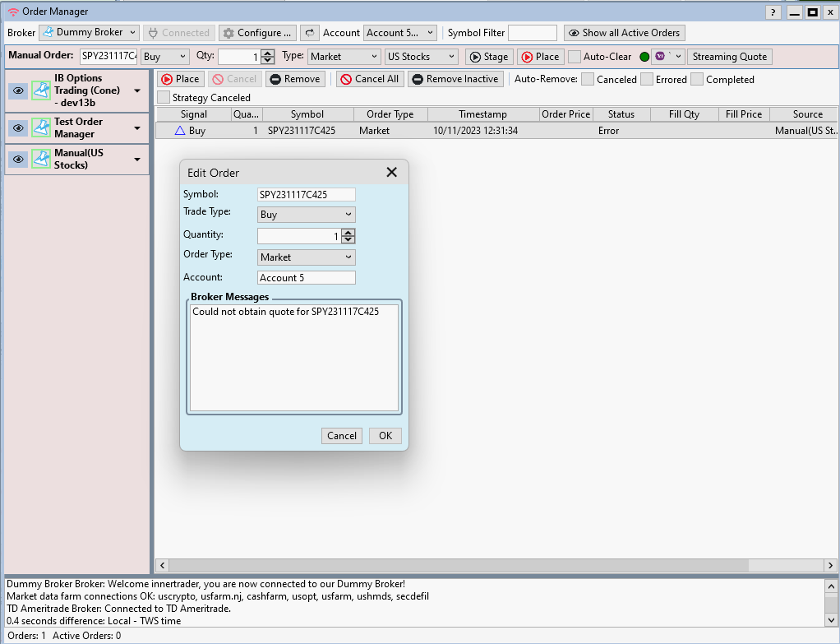Click the chart icon beside Test Order Manager
This screenshot has width=840, height=644.
pyautogui.click(x=41, y=127)
